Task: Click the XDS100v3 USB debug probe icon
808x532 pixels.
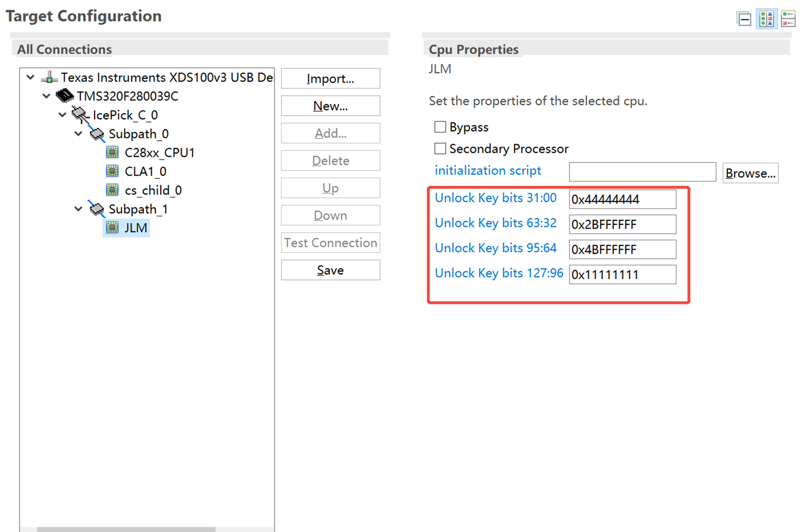Action: [49, 77]
